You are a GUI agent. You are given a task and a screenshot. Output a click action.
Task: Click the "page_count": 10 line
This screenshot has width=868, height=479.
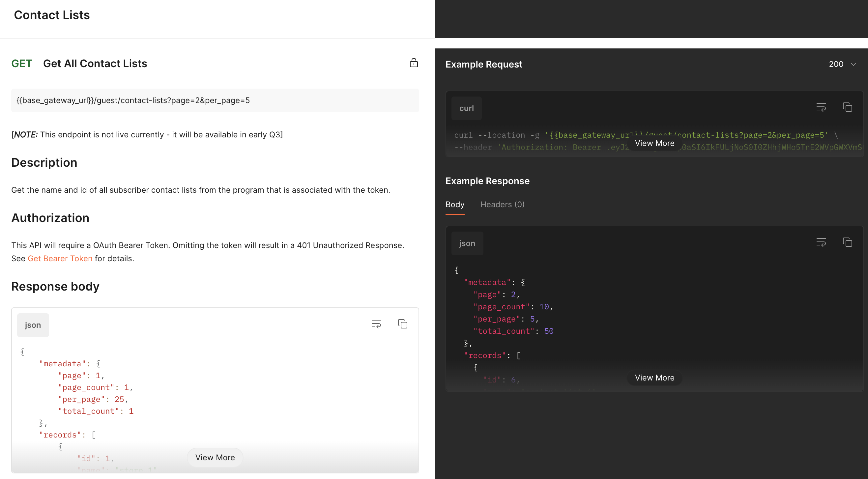point(513,307)
